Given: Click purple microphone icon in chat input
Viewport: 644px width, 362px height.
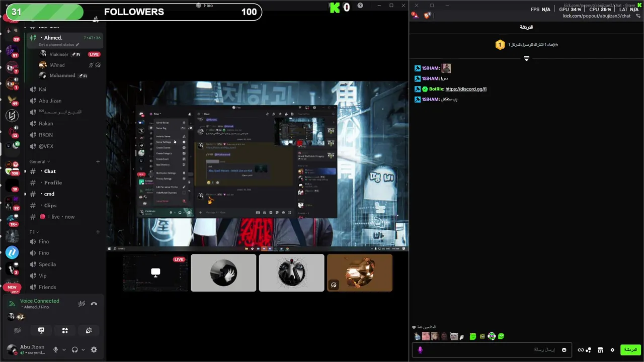Looking at the screenshot, I should [x=420, y=350].
